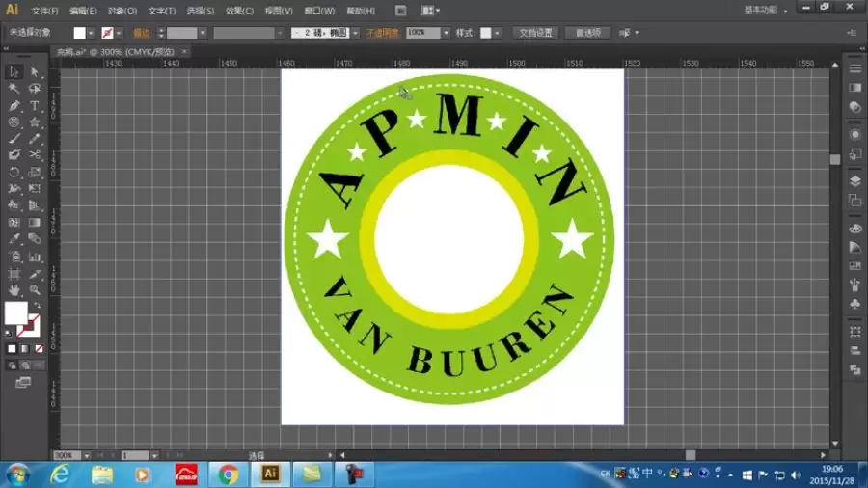This screenshot has width=868, height=488.
Task: Close the document tab
Action: pos(184,51)
